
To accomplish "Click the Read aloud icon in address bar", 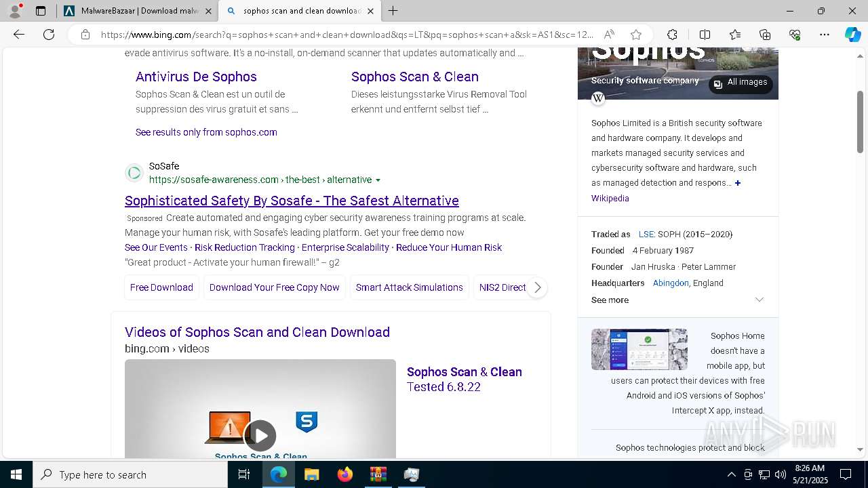I will 609,35.
